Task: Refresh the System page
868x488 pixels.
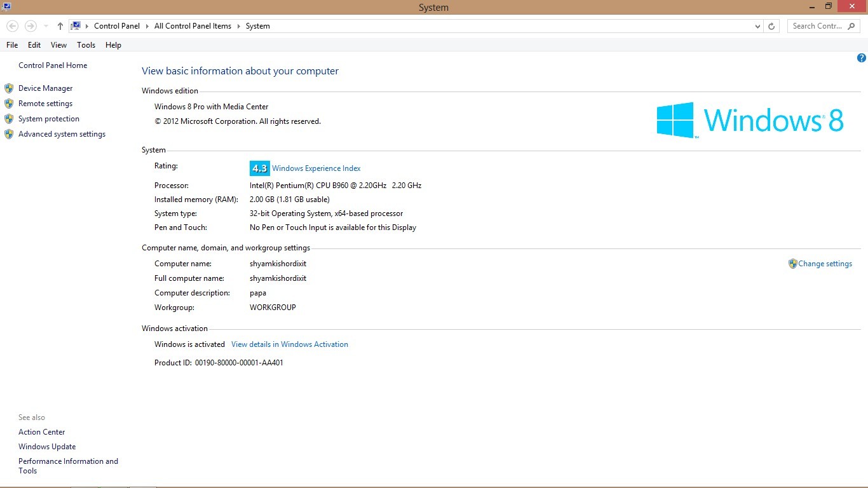Action: (x=771, y=26)
